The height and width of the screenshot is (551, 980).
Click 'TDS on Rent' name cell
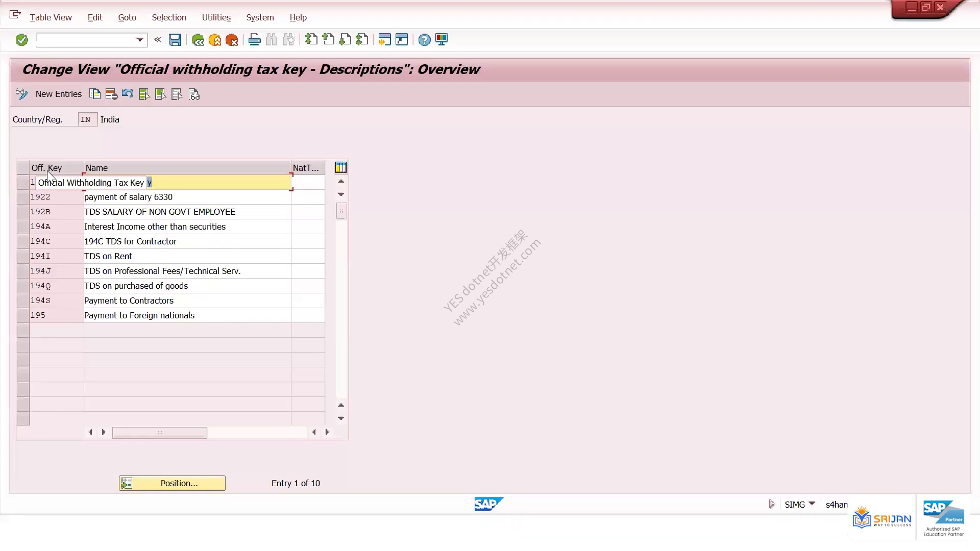[187, 256]
